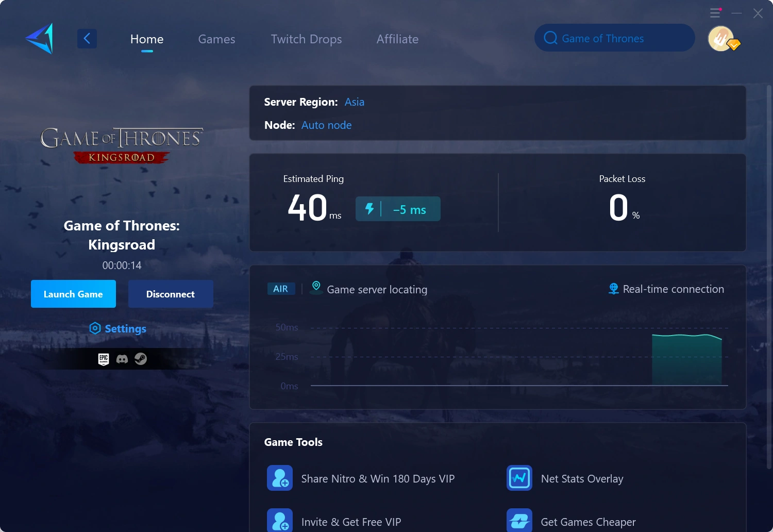
Task: Open the Net Stats Overlay tool
Action: [x=582, y=479]
